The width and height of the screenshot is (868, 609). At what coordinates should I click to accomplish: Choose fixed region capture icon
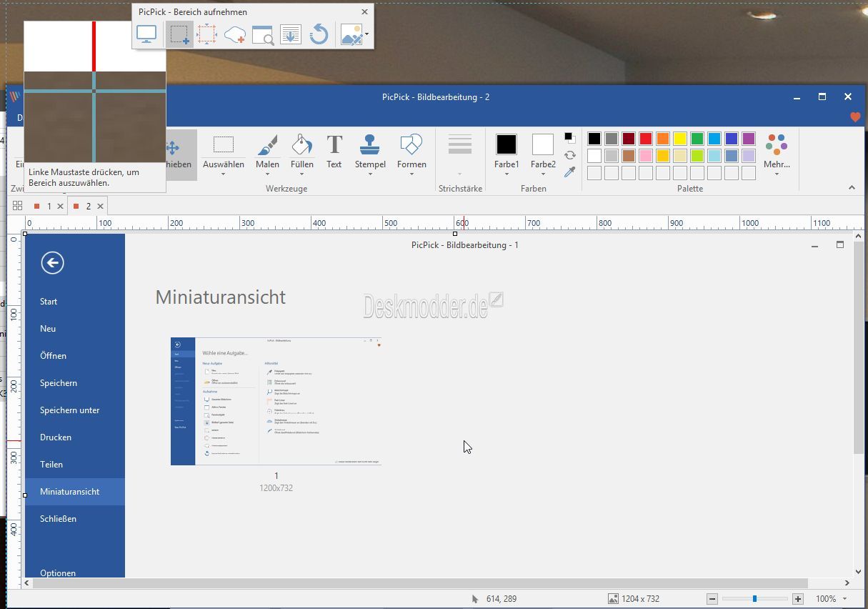coord(206,34)
